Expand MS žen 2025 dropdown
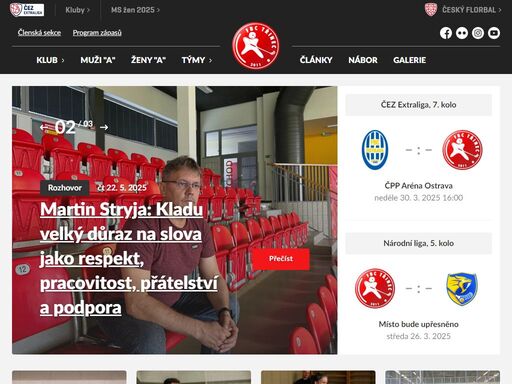This screenshot has width=512, height=384. [135, 10]
